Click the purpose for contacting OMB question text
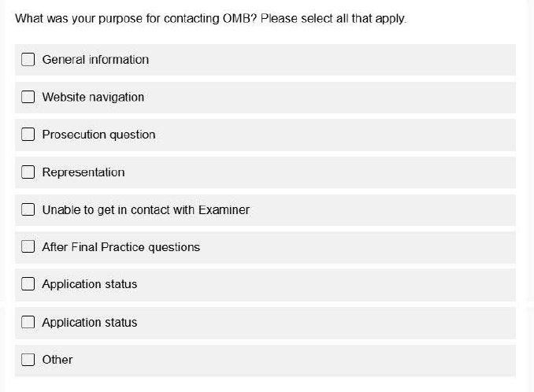This screenshot has width=534, height=392. [x=211, y=17]
